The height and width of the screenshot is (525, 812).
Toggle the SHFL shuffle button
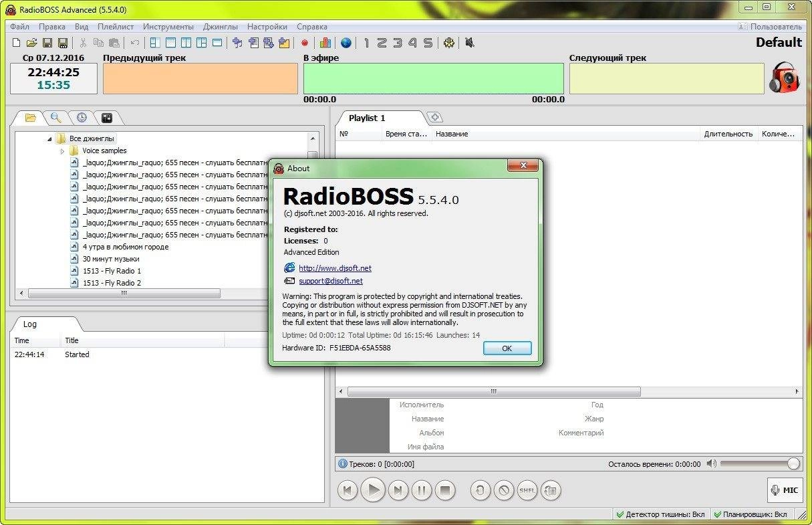[x=527, y=491]
